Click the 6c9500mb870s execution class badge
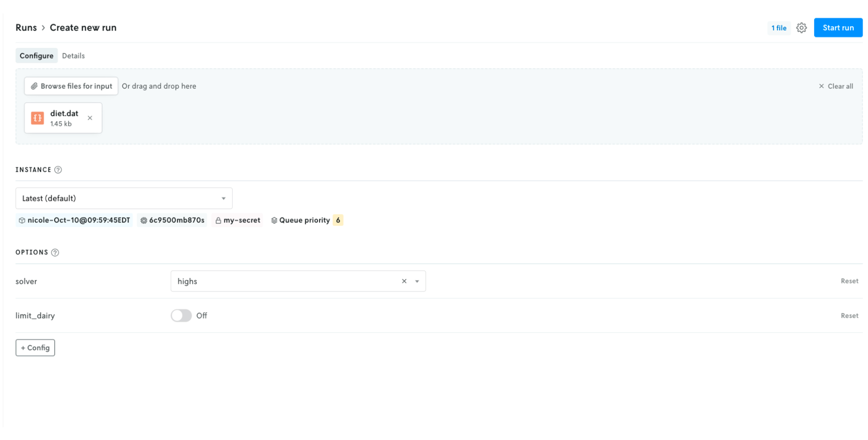 point(172,220)
